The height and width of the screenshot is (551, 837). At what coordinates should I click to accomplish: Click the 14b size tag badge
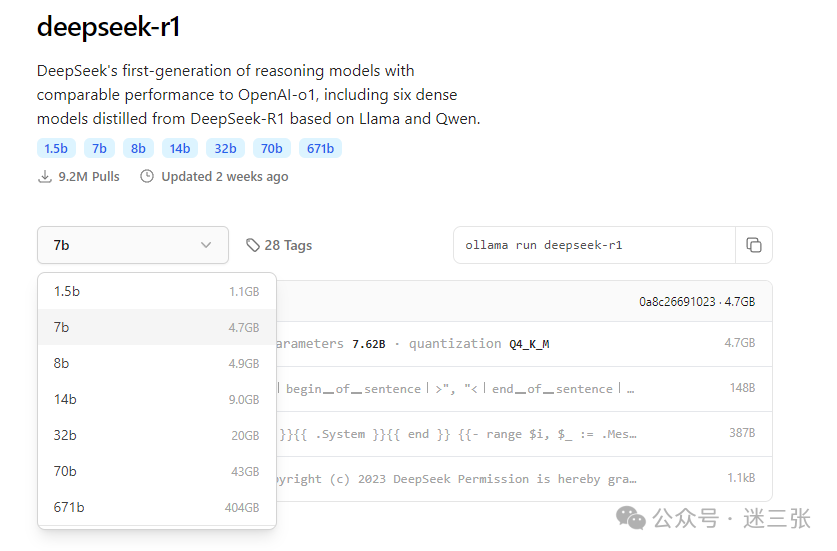pos(180,149)
